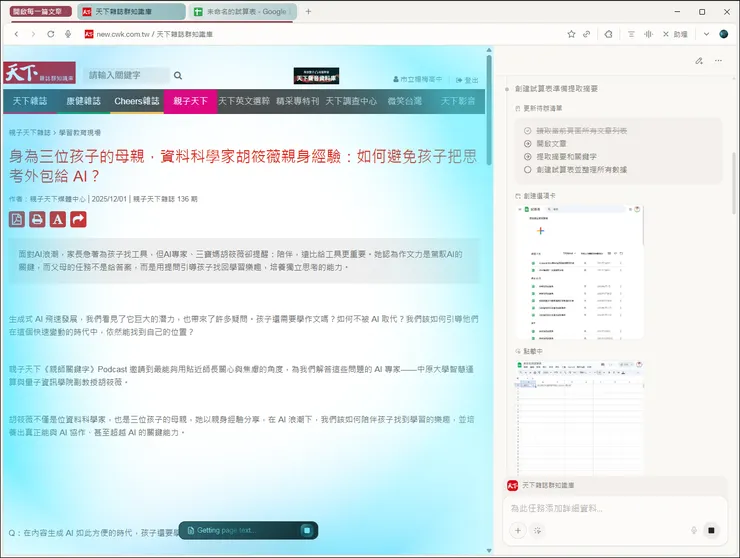Open the 創建選項卡 screenshot thumbnail
740x558 pixels.
coord(580,272)
